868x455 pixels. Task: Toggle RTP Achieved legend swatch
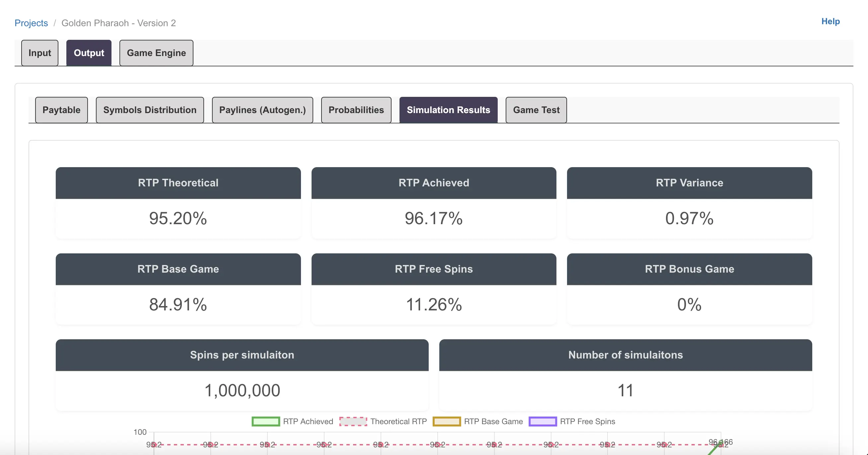(x=265, y=421)
